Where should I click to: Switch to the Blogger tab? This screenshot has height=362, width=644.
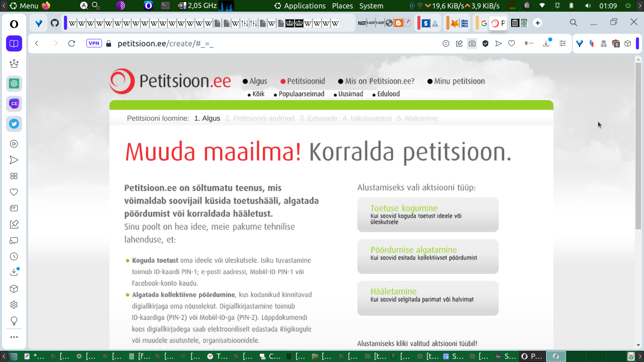pos(398,23)
